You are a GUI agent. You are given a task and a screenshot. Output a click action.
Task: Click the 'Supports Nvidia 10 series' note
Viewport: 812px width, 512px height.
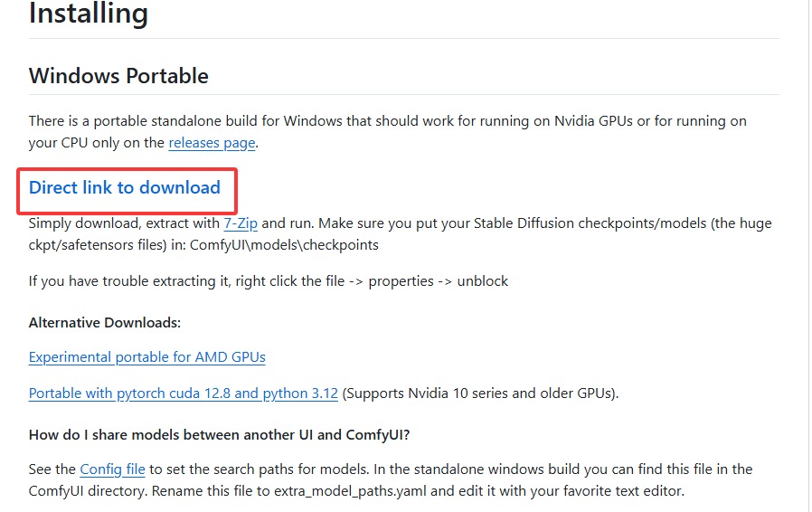(x=480, y=393)
